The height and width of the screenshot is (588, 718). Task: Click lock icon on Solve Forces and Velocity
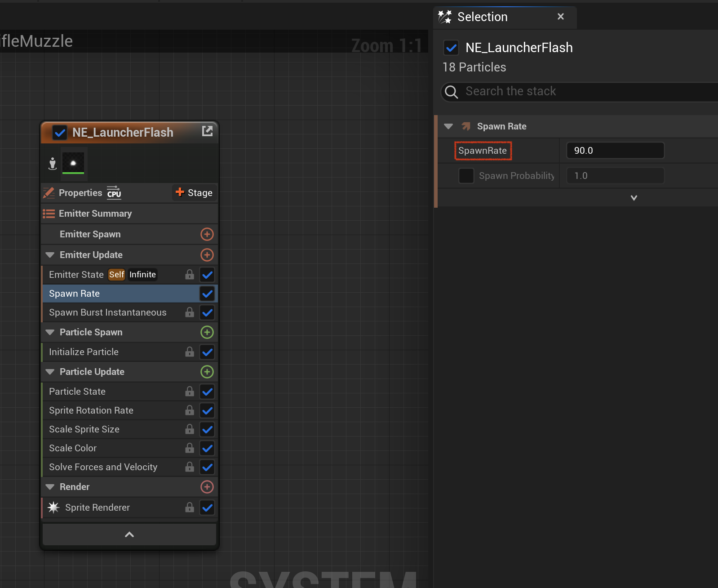(x=190, y=467)
